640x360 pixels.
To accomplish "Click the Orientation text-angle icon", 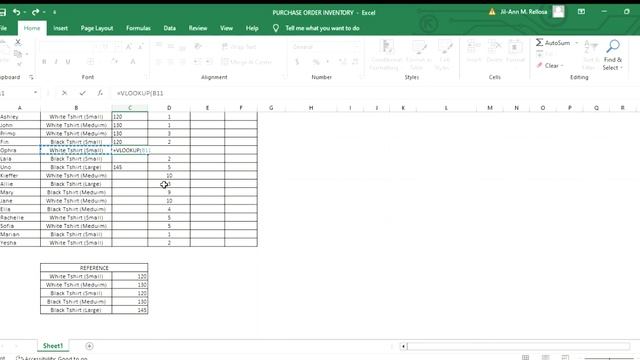I will coord(198,46).
